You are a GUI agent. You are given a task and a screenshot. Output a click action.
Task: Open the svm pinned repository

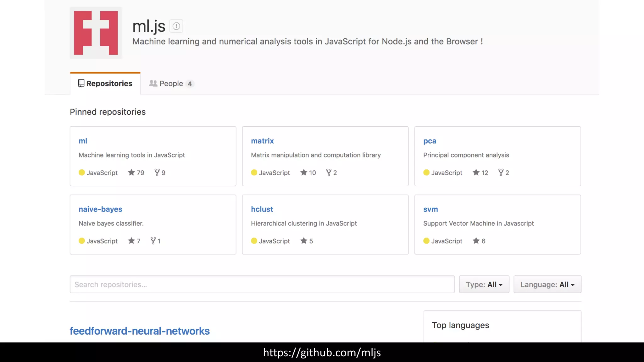430,209
